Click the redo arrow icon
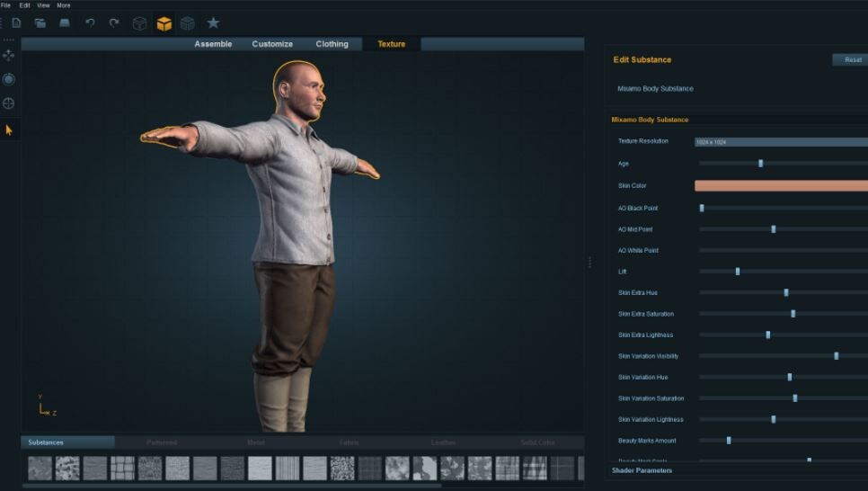The height and width of the screenshot is (491, 868). click(x=114, y=22)
